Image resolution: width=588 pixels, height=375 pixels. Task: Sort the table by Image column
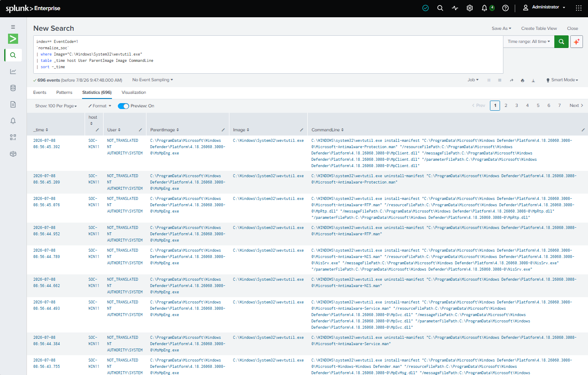241,130
